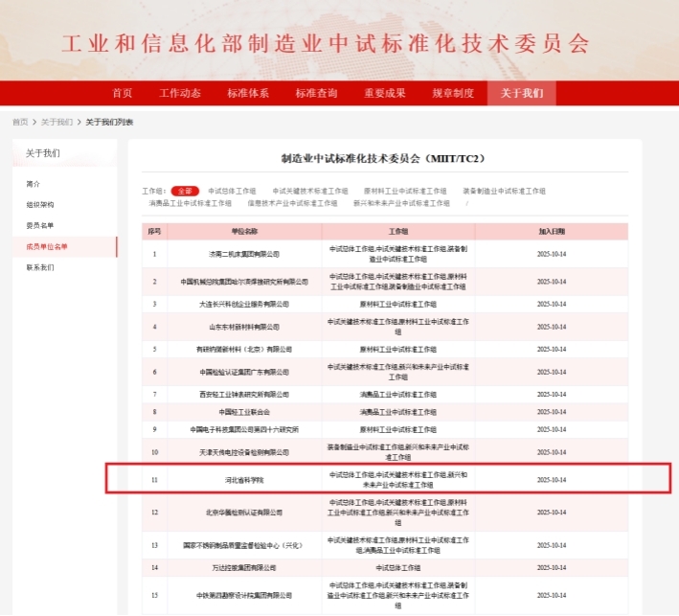The image size is (679, 616).
Task: Select 成员单位名单 in the sidebar
Action: pyautogui.click(x=47, y=246)
